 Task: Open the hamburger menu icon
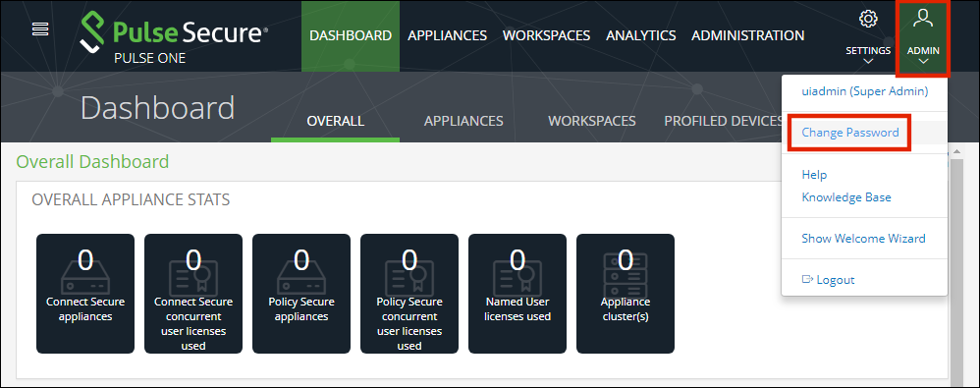pyautogui.click(x=40, y=28)
